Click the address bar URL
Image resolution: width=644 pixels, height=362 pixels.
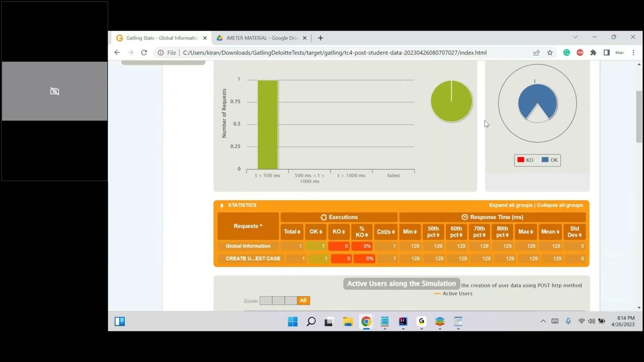[x=335, y=52]
